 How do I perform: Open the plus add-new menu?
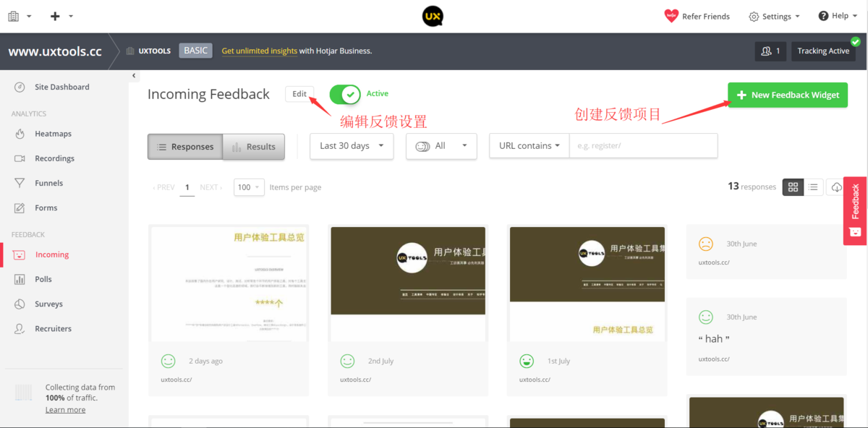61,16
